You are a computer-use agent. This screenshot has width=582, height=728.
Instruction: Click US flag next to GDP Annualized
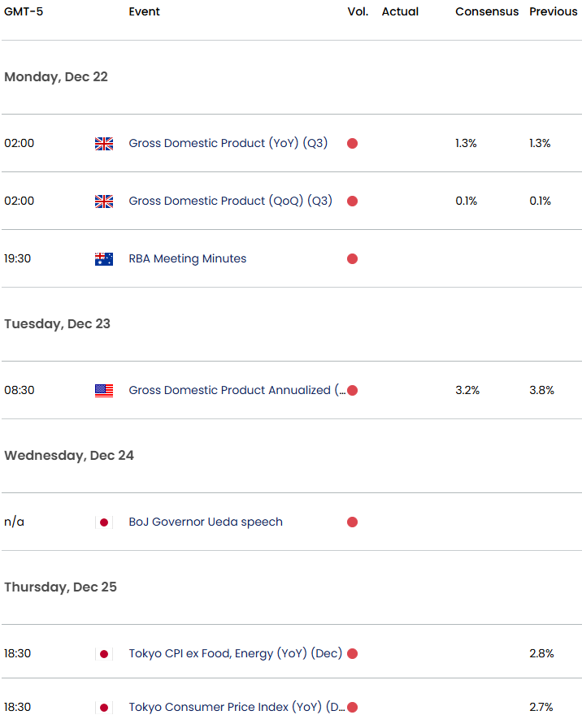pos(104,391)
